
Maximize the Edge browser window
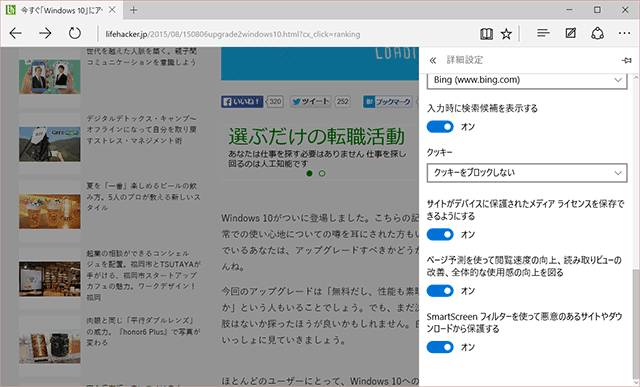coord(597,10)
